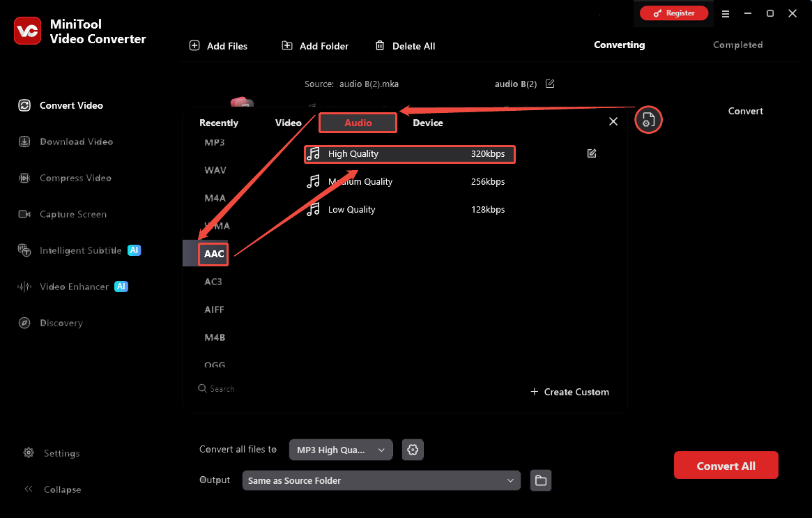The height and width of the screenshot is (518, 812).
Task: Click the music note icon for Medium Quality
Action: pos(314,181)
